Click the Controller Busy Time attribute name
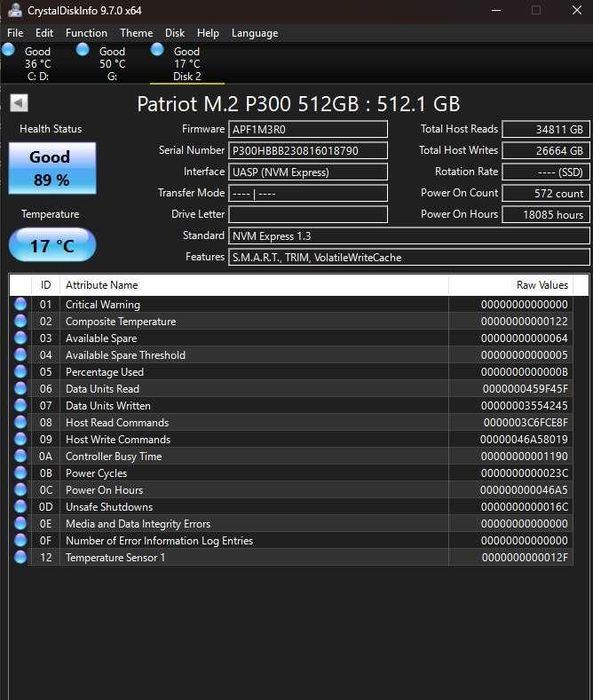 [113, 456]
